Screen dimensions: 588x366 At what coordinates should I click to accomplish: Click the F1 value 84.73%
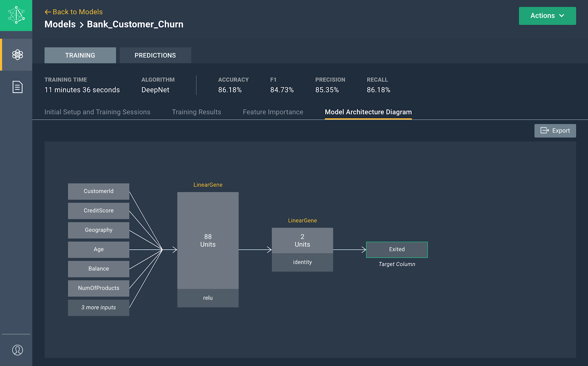pyautogui.click(x=282, y=90)
